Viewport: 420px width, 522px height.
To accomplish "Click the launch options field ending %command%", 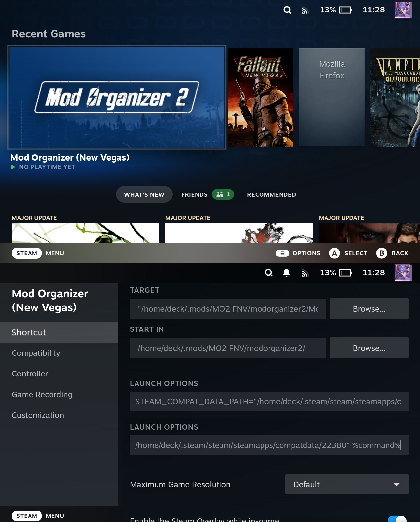I will (269, 445).
